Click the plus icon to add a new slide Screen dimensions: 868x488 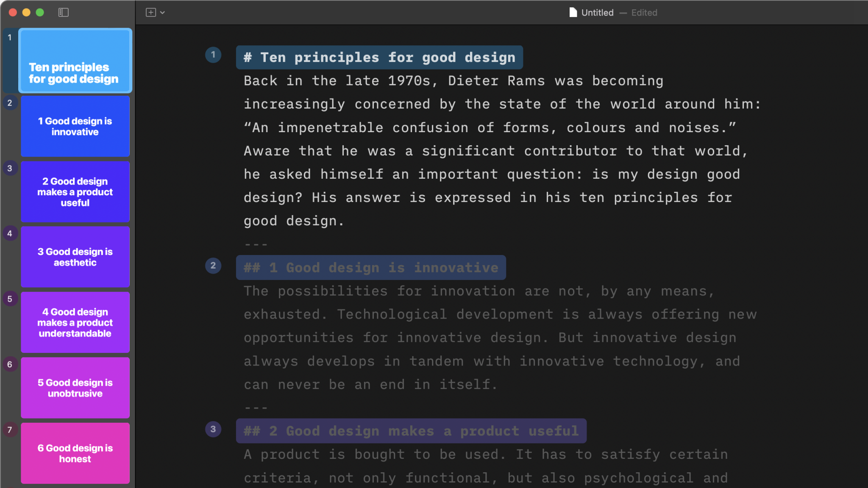click(150, 12)
